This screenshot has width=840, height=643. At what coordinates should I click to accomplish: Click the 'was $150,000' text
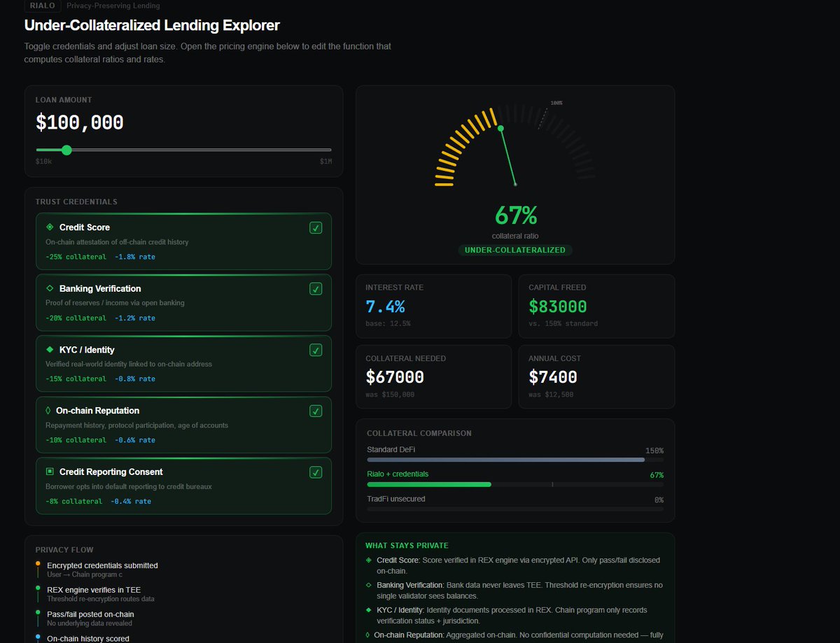[390, 395]
